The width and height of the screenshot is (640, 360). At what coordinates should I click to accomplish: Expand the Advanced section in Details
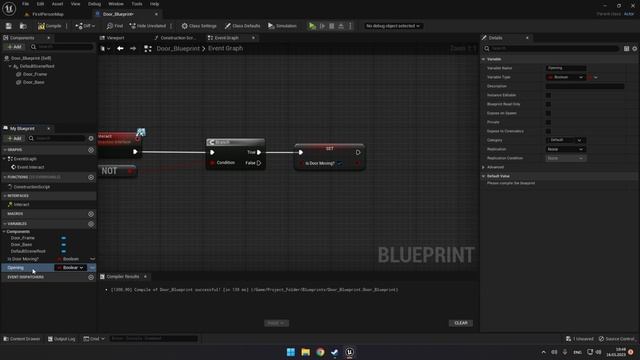[484, 167]
